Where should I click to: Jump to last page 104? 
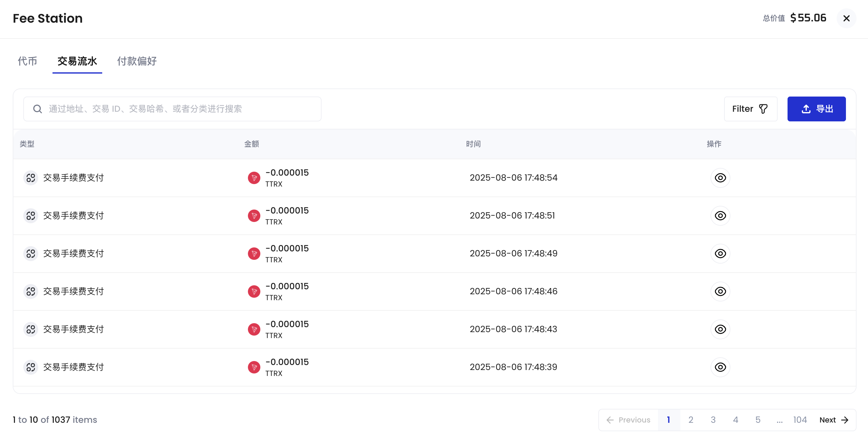(x=800, y=420)
